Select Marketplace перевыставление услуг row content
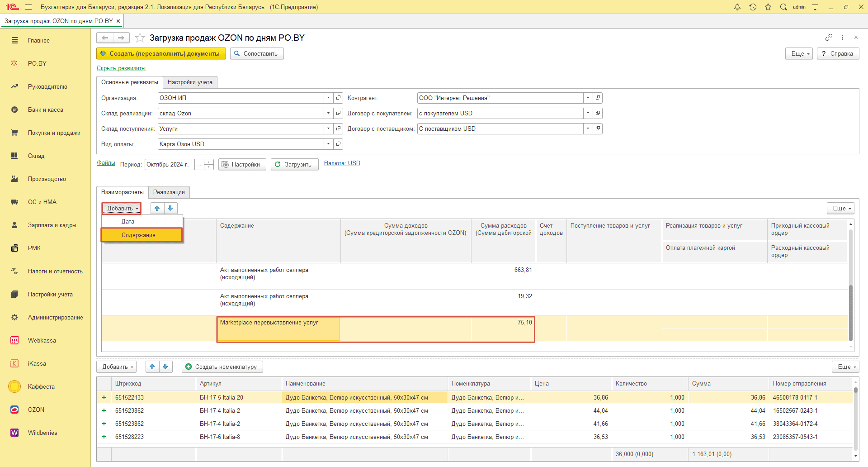 (x=278, y=329)
